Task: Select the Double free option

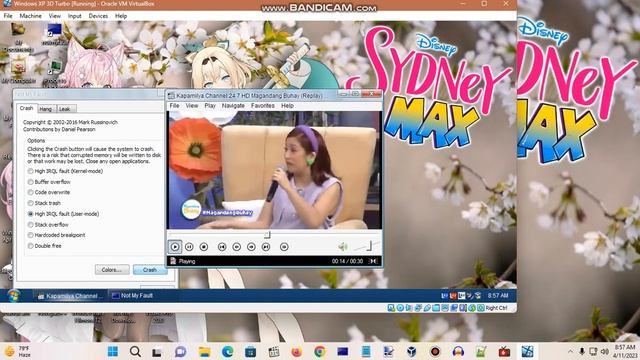Action: [44, 246]
